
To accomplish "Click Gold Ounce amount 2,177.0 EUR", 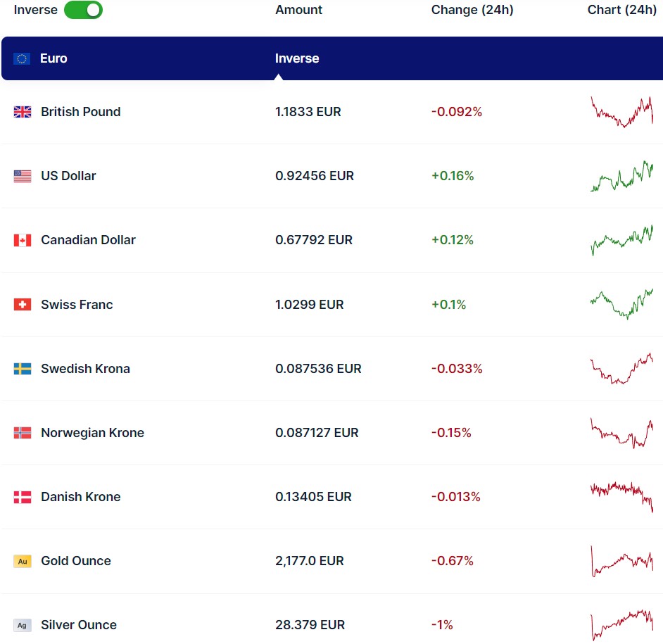I will tap(309, 561).
